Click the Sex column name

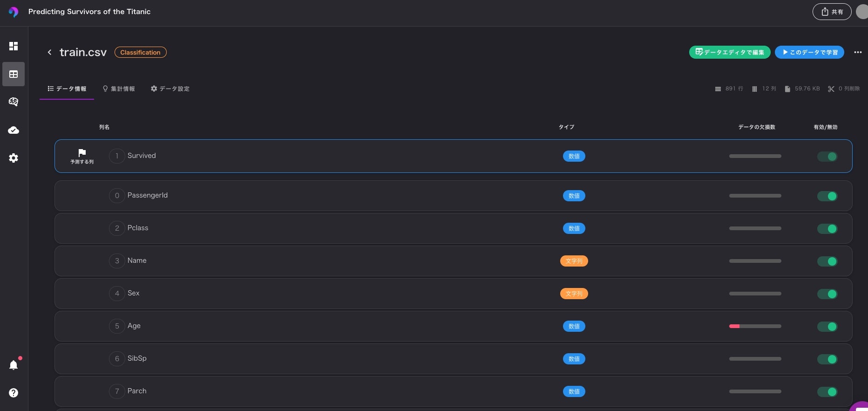pos(134,293)
